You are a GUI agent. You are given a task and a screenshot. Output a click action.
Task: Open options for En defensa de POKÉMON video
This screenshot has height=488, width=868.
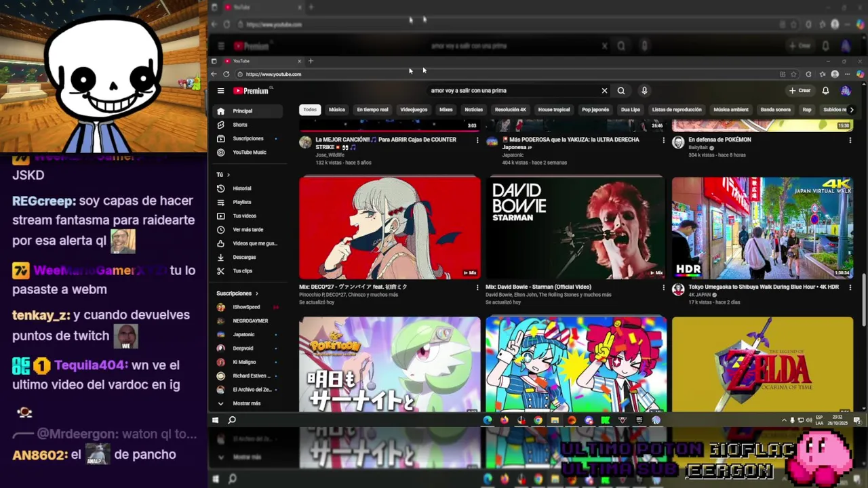(850, 140)
